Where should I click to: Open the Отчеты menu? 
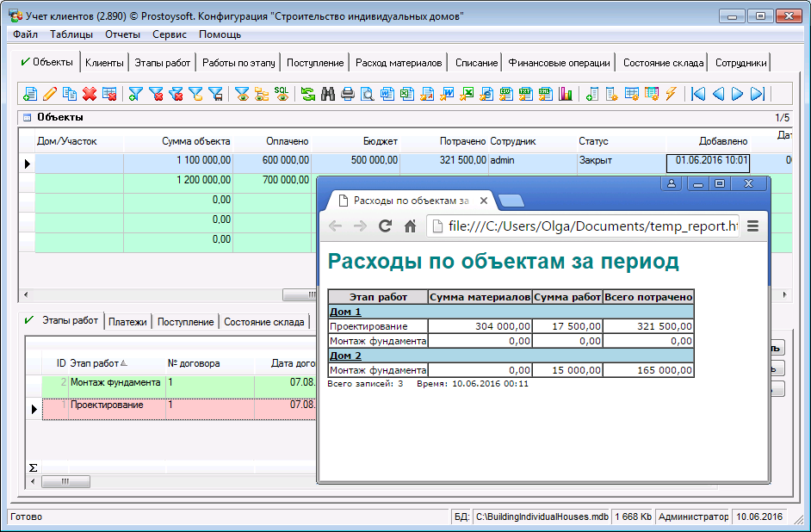[x=122, y=34]
